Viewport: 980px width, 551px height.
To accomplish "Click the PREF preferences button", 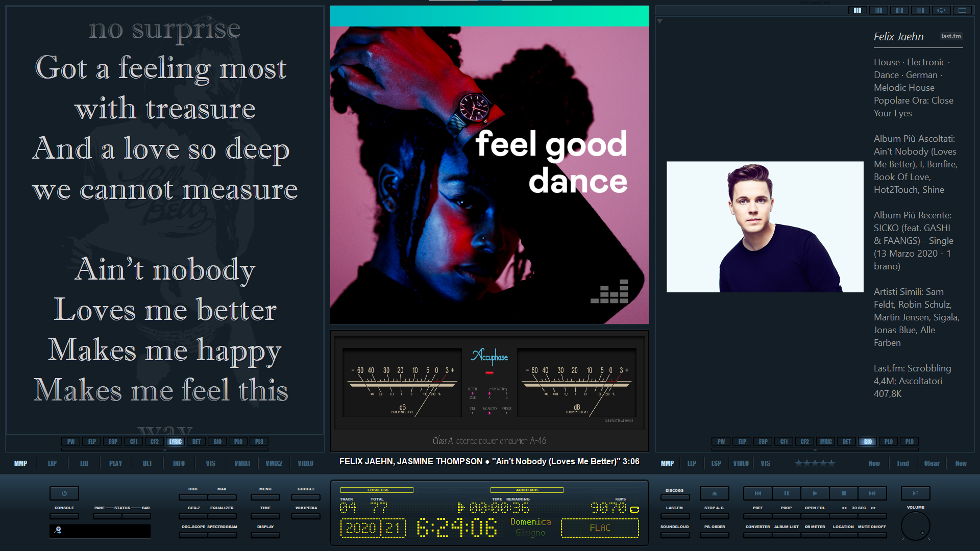I will click(x=757, y=516).
